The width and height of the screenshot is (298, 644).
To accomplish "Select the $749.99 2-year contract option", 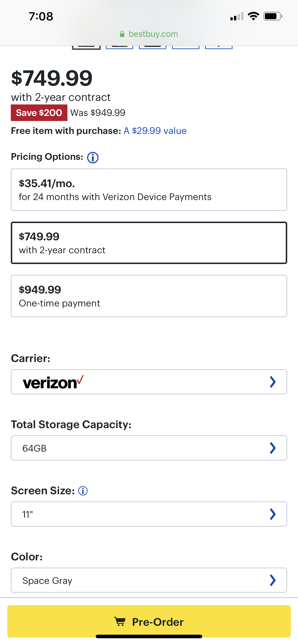I will 149,243.
